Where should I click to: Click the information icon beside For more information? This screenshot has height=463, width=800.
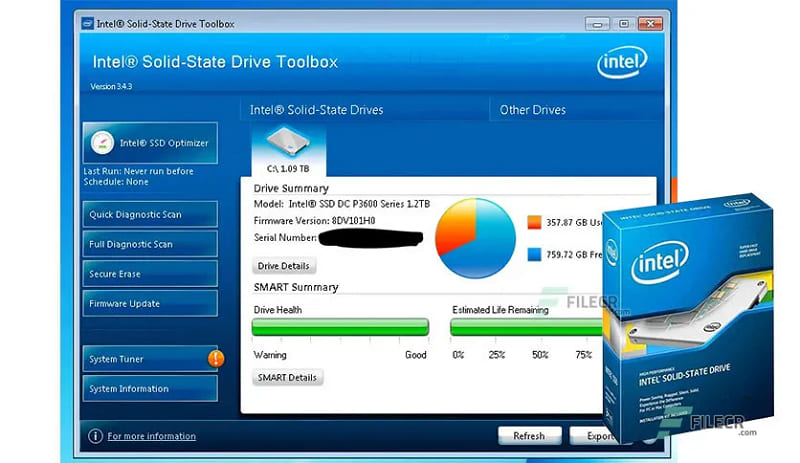pyautogui.click(x=95, y=436)
